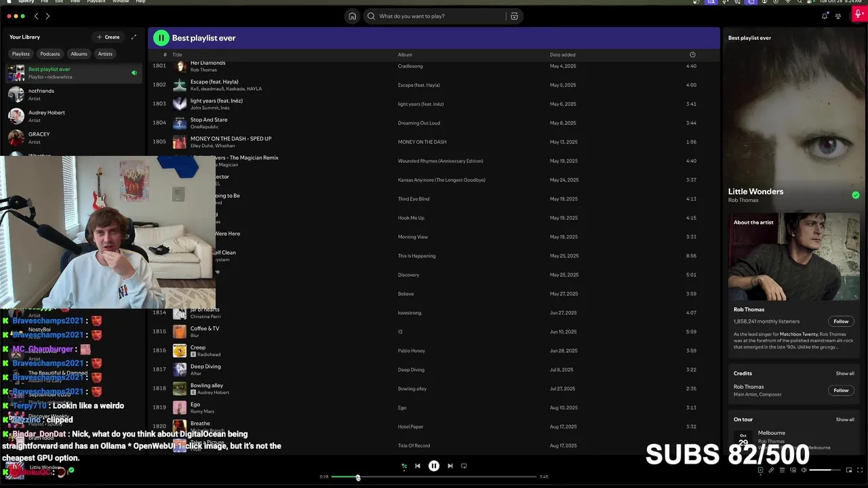Viewport: 868px width, 488px height.
Task: Open artist link OneRepublic under Stop And Stare
Action: click(204, 127)
